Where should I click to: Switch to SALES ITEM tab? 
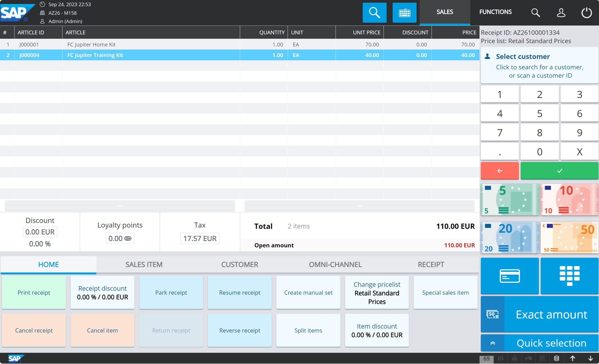144,265
